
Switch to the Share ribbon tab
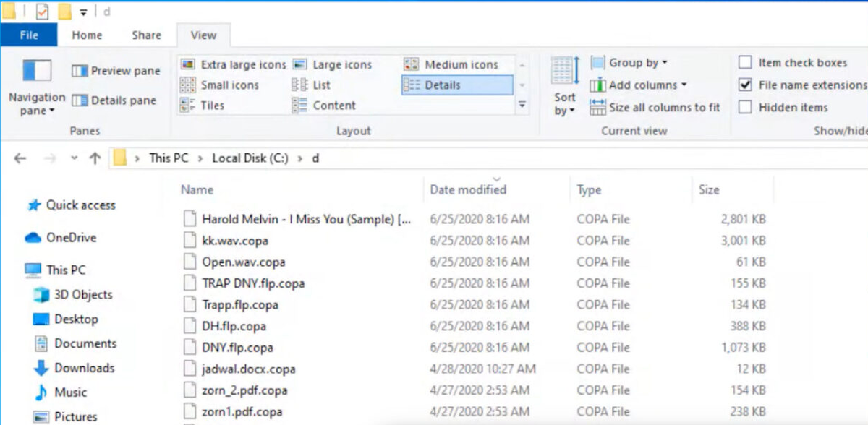pyautogui.click(x=147, y=35)
